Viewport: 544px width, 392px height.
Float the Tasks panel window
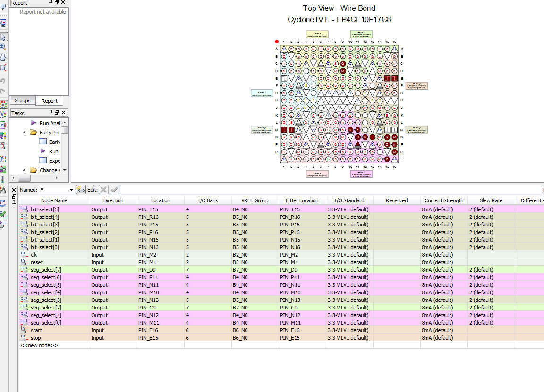57,112
